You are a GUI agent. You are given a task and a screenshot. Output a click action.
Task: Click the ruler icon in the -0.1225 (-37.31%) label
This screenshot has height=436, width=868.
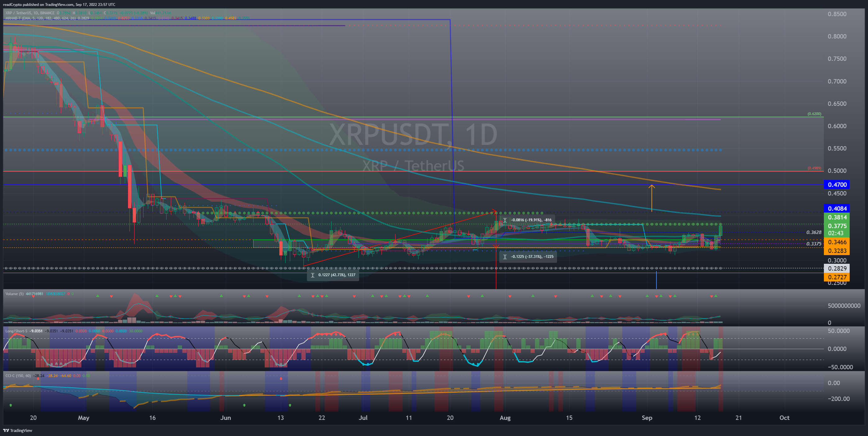[x=505, y=257]
